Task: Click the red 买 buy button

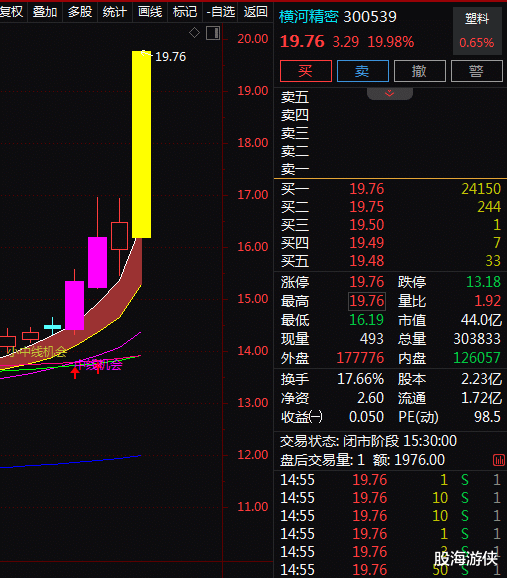Action: click(x=306, y=71)
